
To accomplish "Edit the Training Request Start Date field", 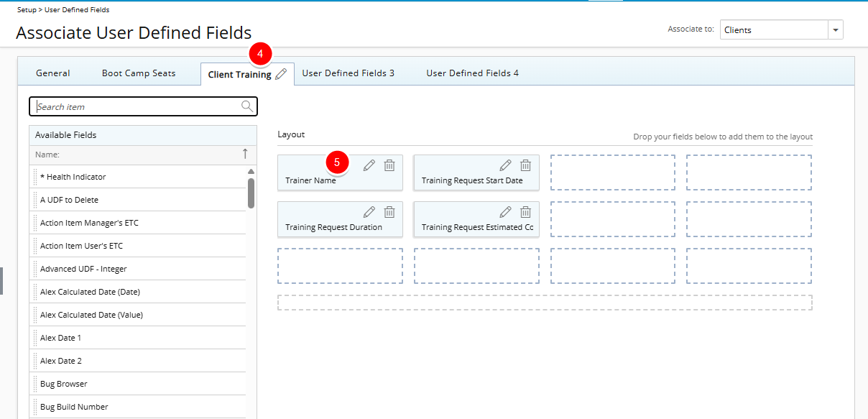I will point(506,165).
